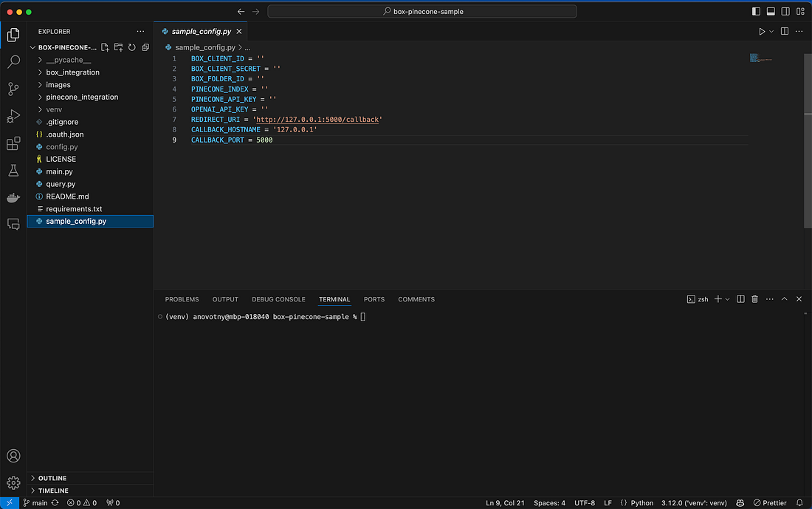Click the editor minimap preview

(x=761, y=58)
